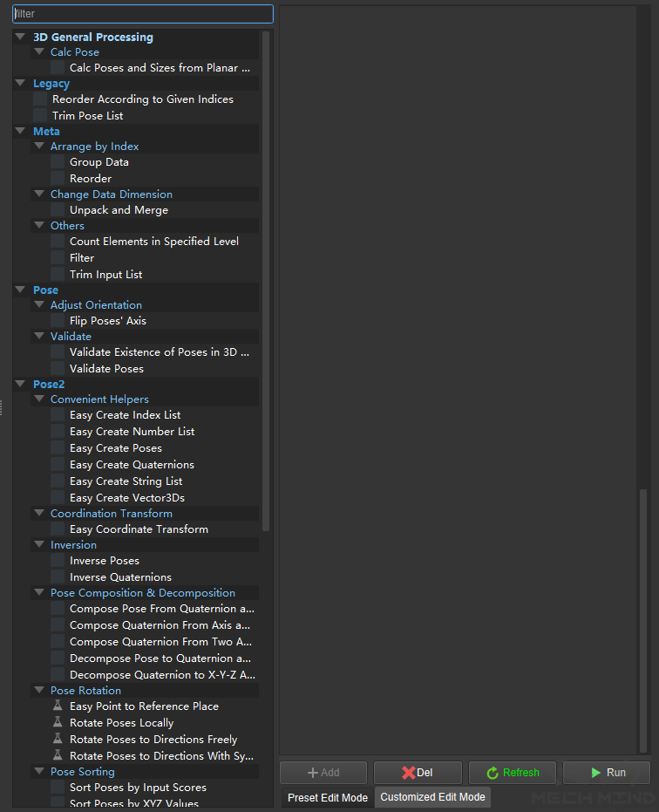Collapse the 3D General Processing category
Image resolution: width=659 pixels, height=812 pixels.
(21, 38)
